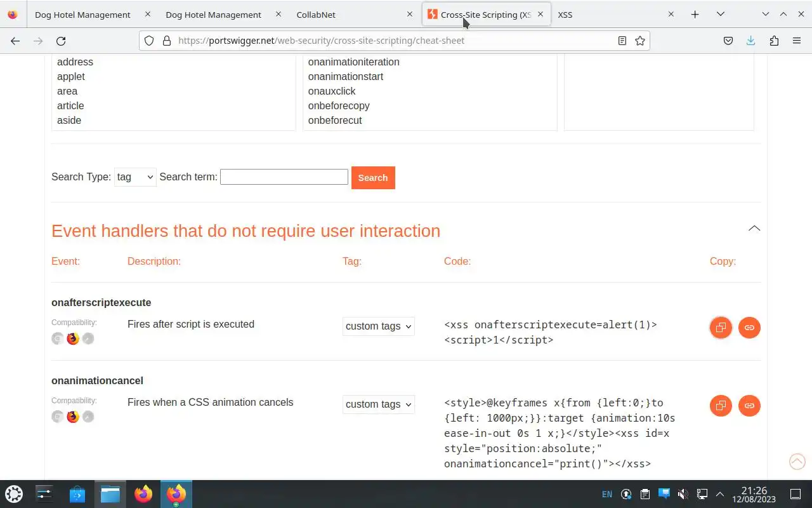Go back to the previous page
The width and height of the screenshot is (812, 508).
[15, 41]
